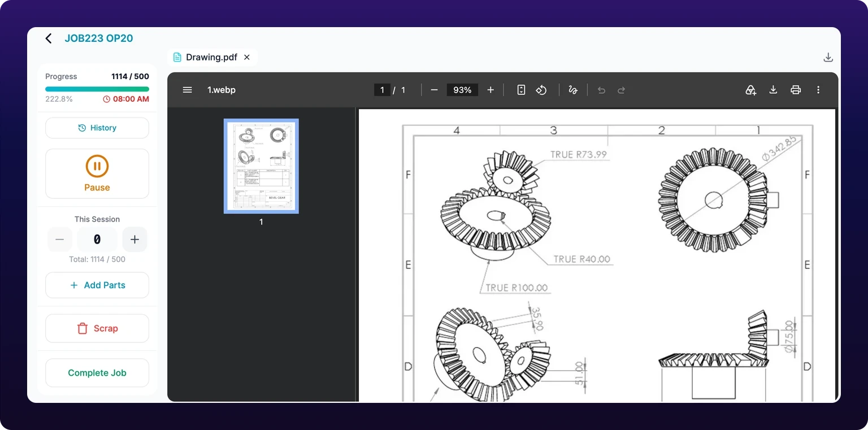Click the 93% zoom level field
This screenshot has width=868, height=430.
click(462, 90)
